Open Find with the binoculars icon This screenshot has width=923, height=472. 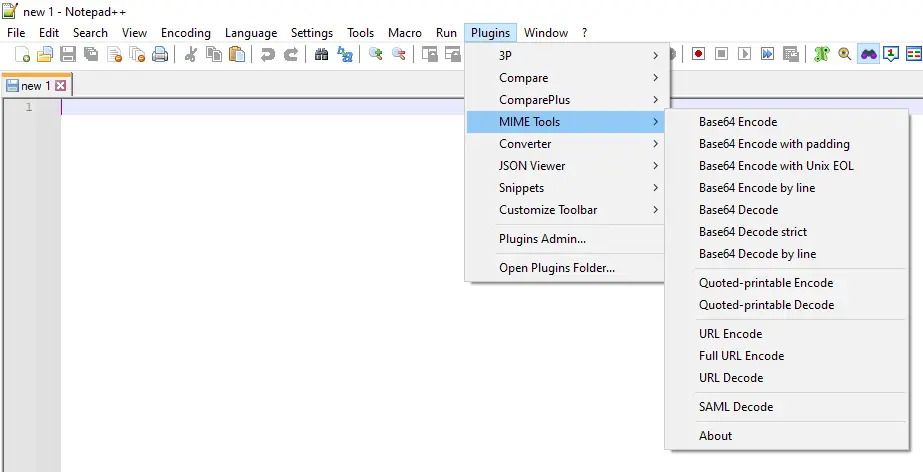coord(321,55)
